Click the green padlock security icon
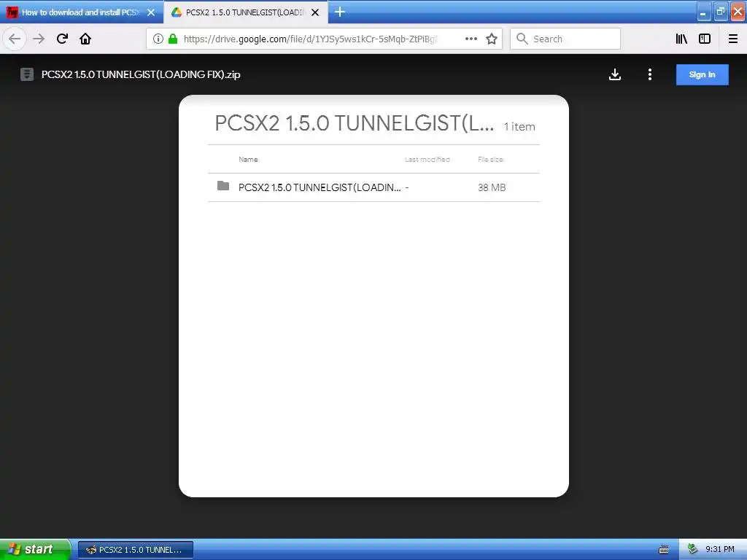Viewport: 747px width, 560px height. 173,39
